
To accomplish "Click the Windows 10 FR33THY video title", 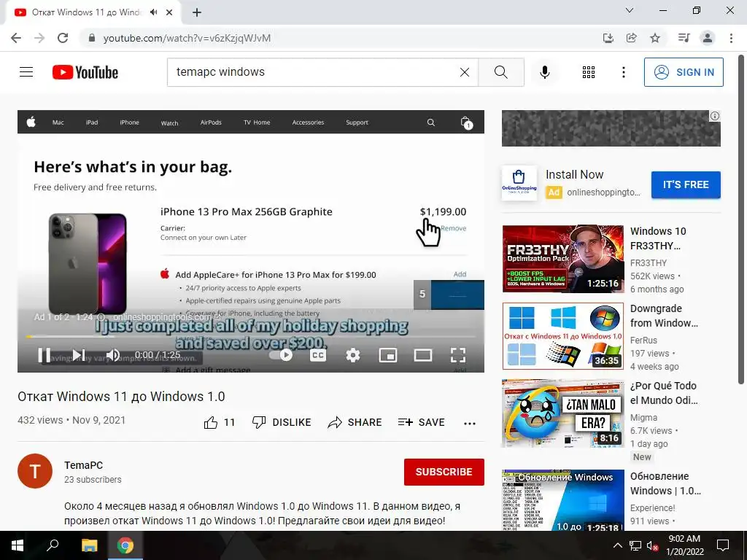I will click(x=658, y=238).
